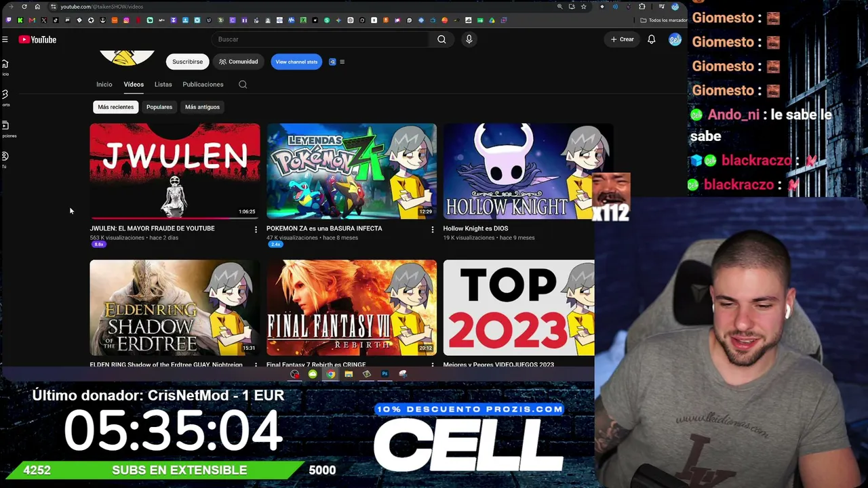Click the 8.6x badge under JWULEN video

pos(98,245)
